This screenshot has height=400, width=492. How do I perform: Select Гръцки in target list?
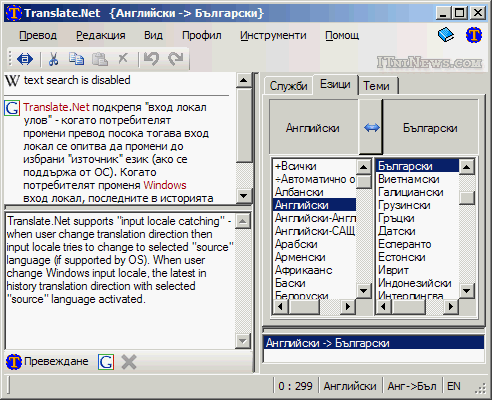click(418, 218)
